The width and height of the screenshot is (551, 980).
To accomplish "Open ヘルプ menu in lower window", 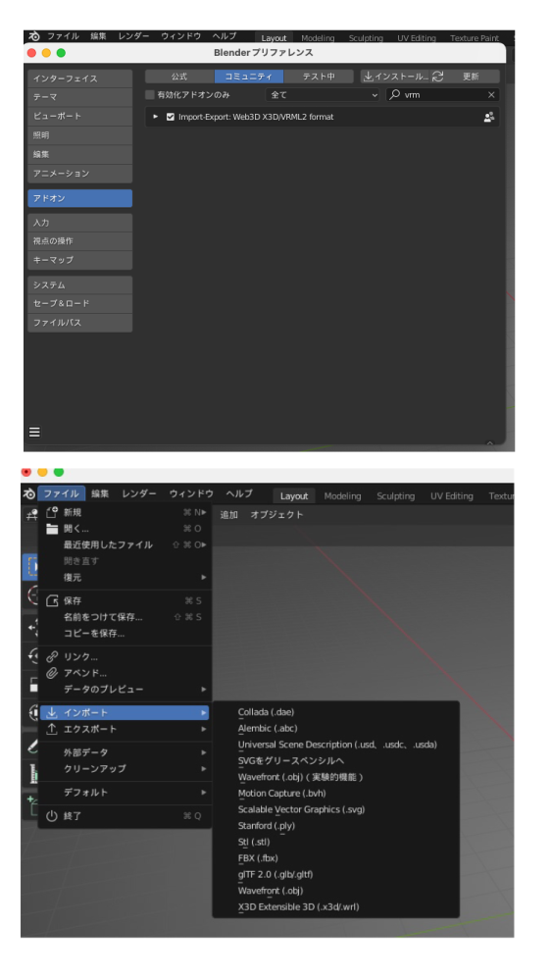I will point(239,493).
